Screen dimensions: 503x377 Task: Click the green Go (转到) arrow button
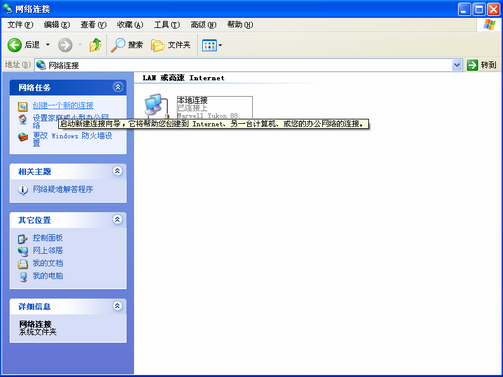tap(472, 65)
